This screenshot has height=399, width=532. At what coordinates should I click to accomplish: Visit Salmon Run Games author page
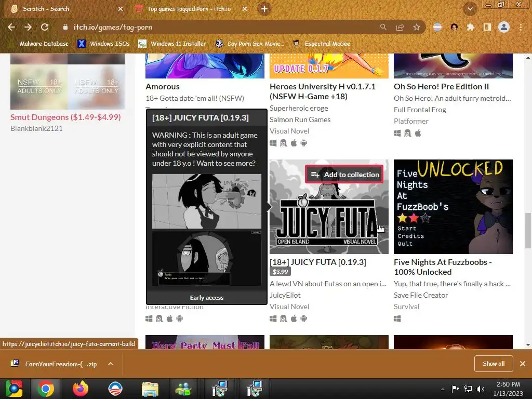[300, 119]
